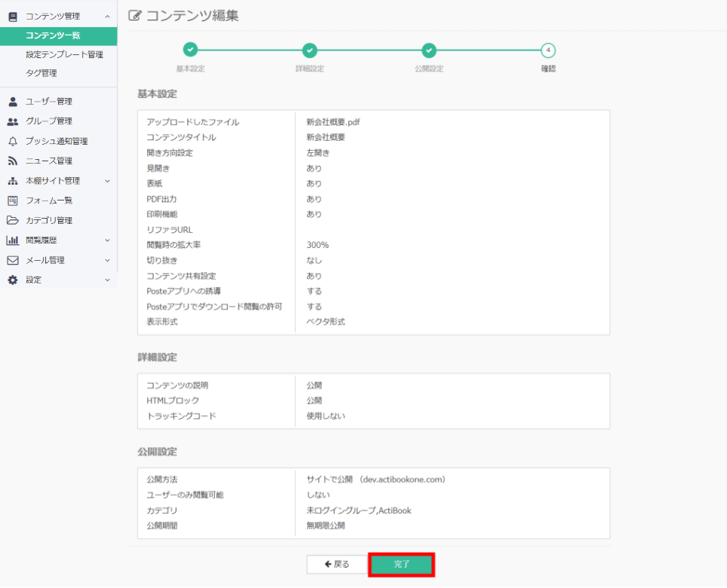Click the push notification bell icon
The width and height of the screenshot is (727, 588).
13,141
